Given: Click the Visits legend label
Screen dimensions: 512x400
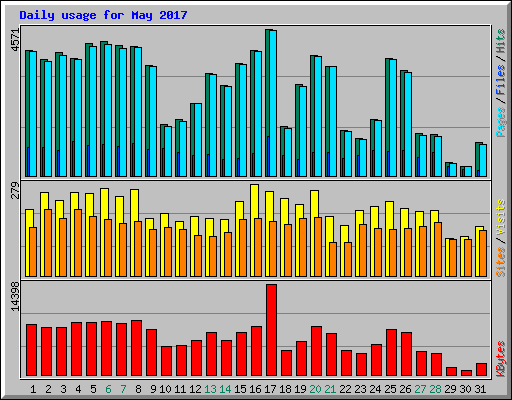Looking at the screenshot, I should 501,217.
